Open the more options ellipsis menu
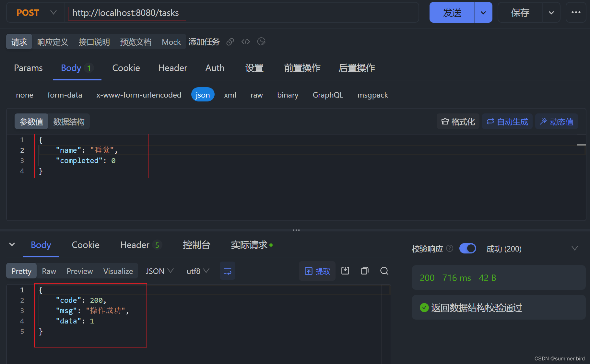This screenshot has height=364, width=590. [576, 13]
